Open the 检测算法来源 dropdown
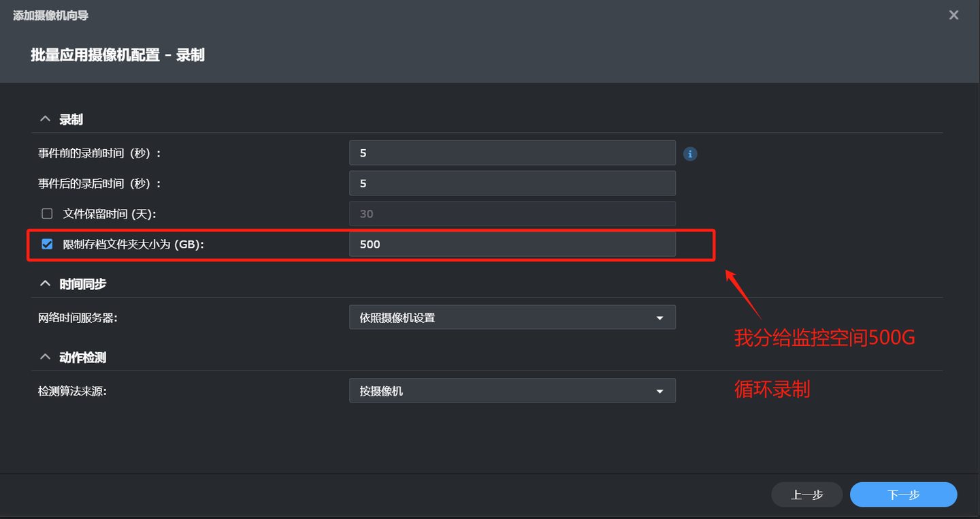Image resolution: width=980 pixels, height=519 pixels. (512, 391)
